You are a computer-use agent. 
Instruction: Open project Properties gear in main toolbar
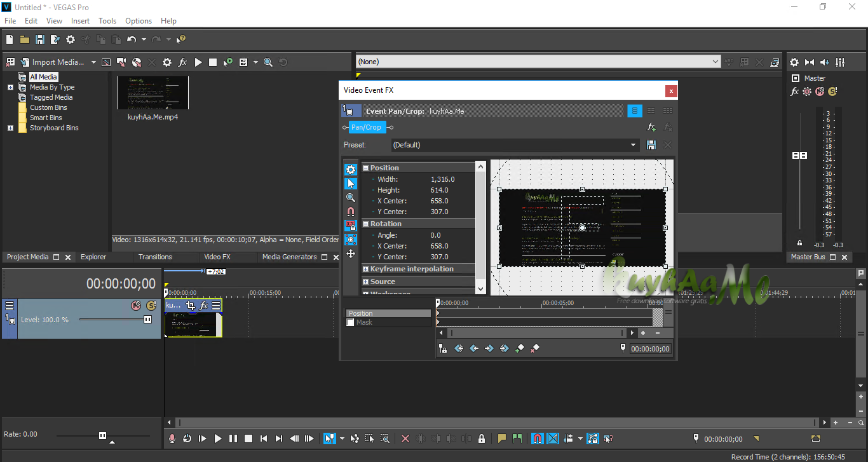coord(71,39)
